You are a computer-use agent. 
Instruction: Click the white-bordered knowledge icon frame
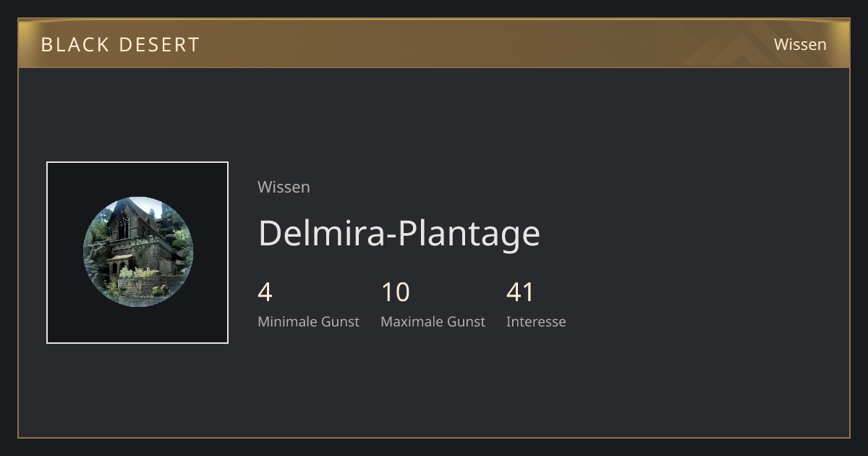(x=137, y=253)
